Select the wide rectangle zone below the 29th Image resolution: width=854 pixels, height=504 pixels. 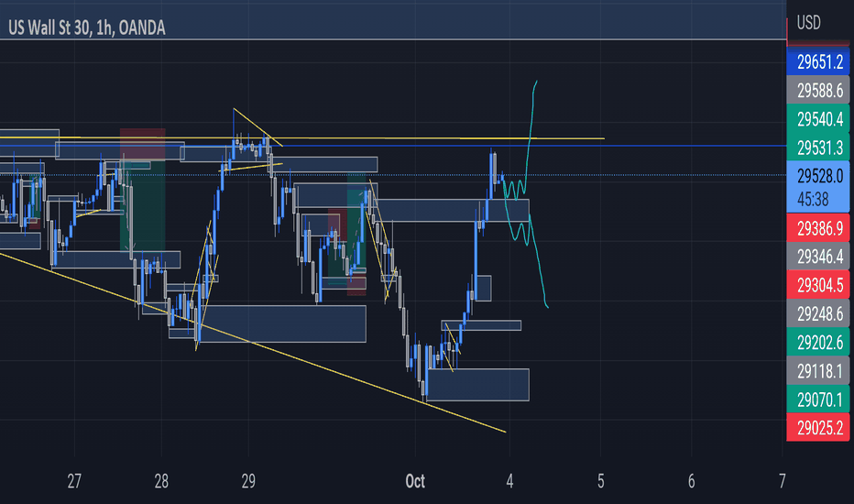pyautogui.click(x=282, y=323)
